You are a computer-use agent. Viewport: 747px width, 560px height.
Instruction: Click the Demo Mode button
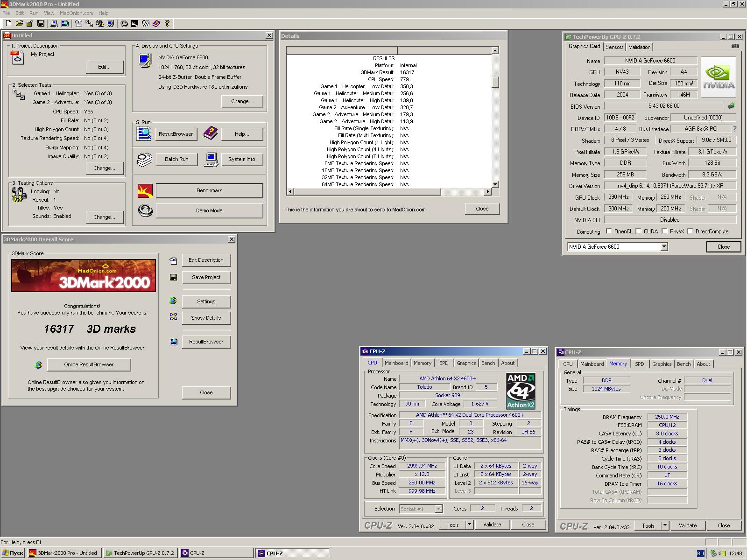pos(209,210)
